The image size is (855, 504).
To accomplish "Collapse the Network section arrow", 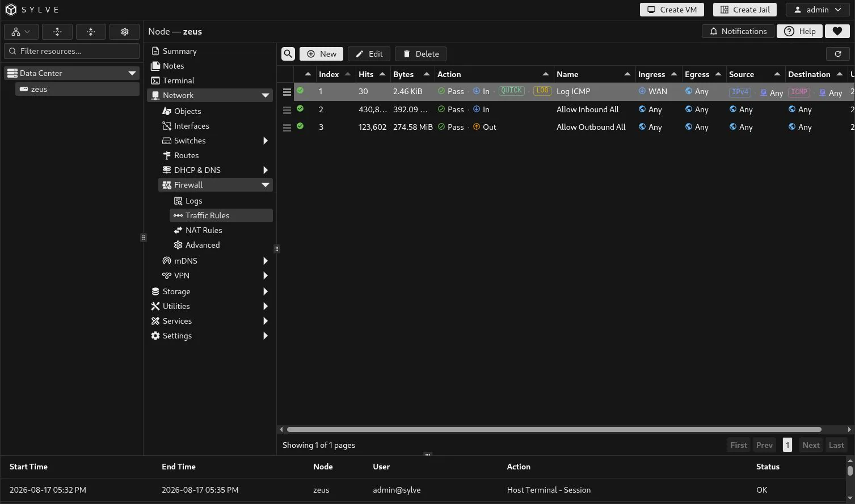I will point(265,95).
